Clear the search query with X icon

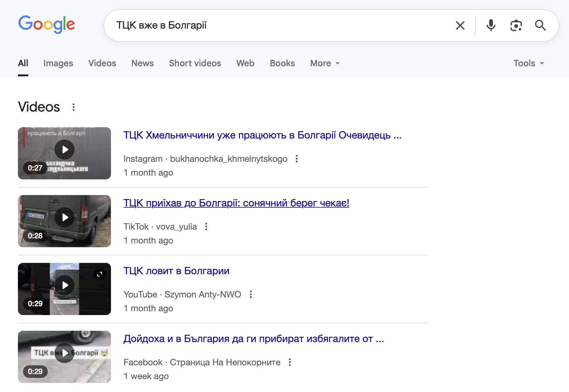pos(460,25)
